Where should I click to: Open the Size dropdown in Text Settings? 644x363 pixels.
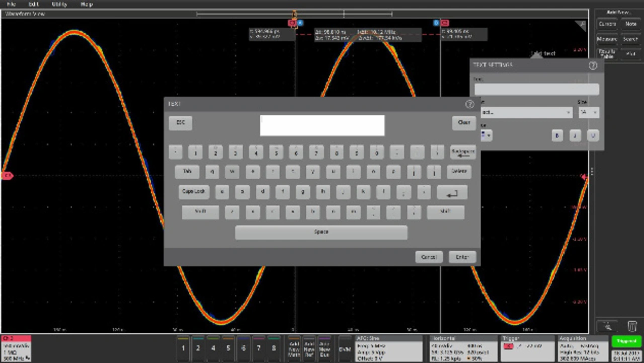pos(588,113)
